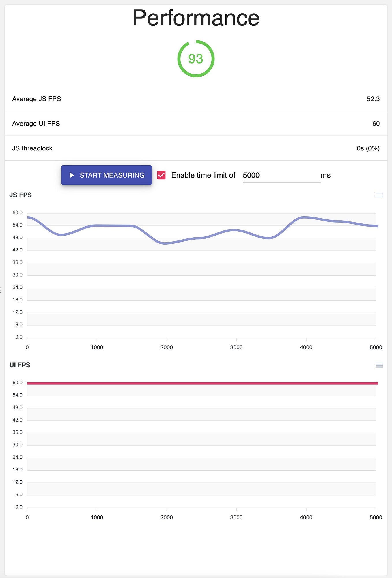Click the Performance heading
Image resolution: width=392 pixels, height=578 pixels.
point(196,18)
